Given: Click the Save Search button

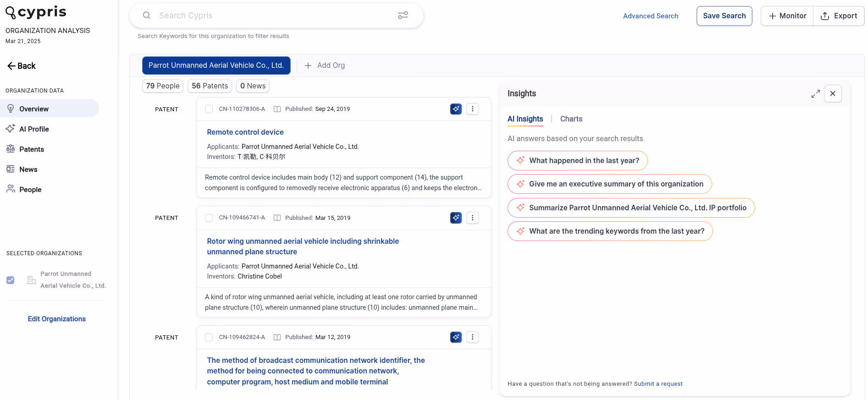Looking at the screenshot, I should pyautogui.click(x=724, y=16).
